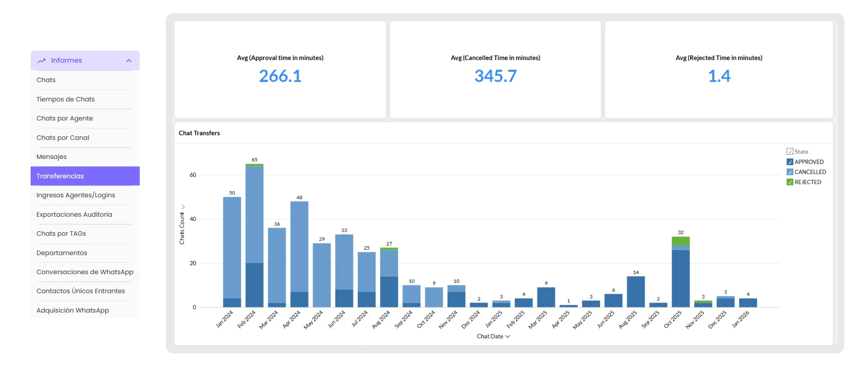Toggle the REJECTED state checkbox
868x366 pixels.
click(790, 182)
